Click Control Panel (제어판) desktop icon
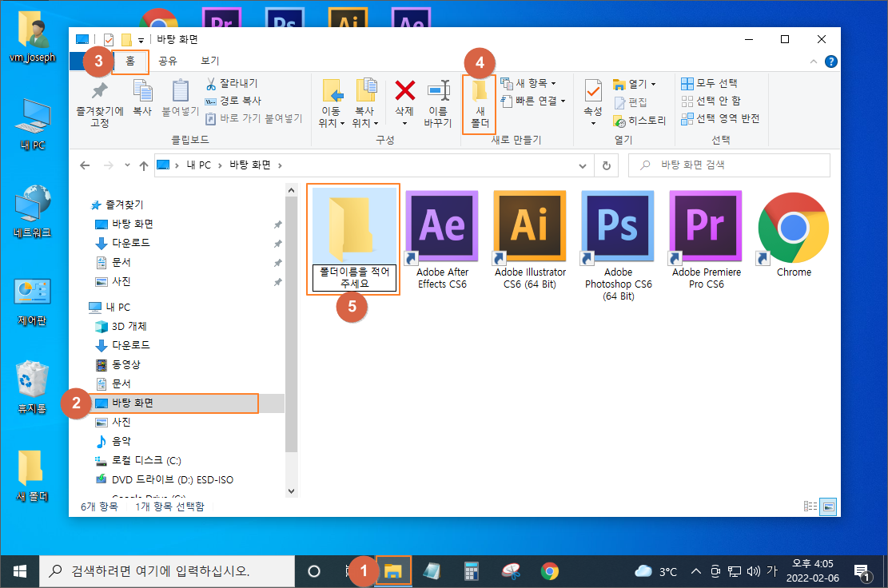The image size is (888, 588). pos(32,302)
